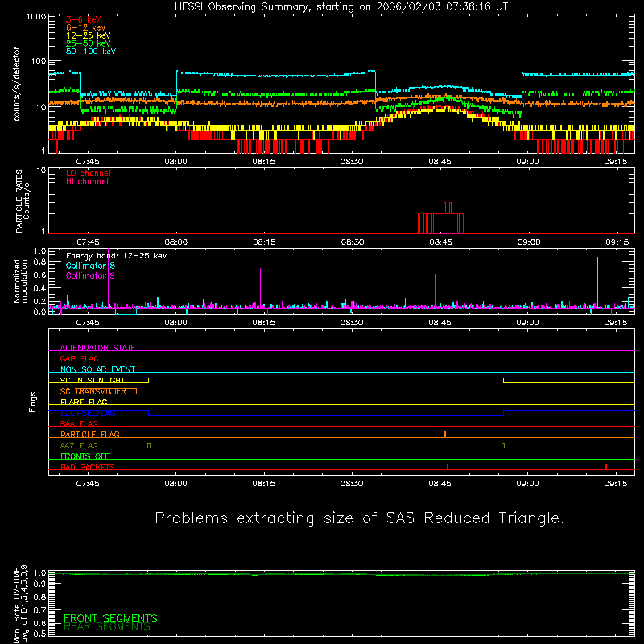Click the counts/s/detector axis label
644x644 pixels.
17,84
